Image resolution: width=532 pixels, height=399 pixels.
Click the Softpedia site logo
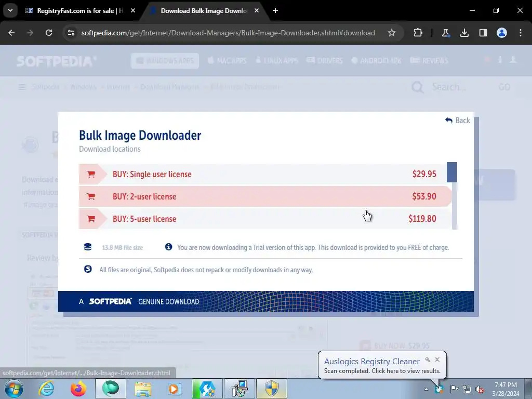coord(57,61)
